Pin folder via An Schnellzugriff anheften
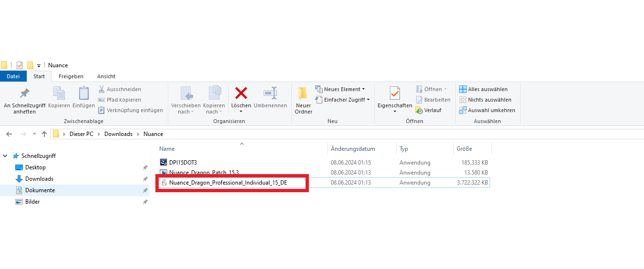The width and height of the screenshot is (644, 269). click(x=24, y=100)
